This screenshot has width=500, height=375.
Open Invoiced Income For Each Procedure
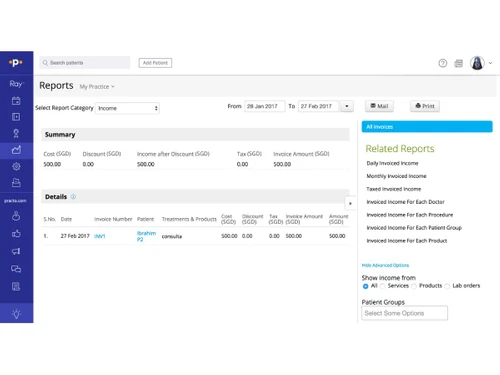pos(410,215)
